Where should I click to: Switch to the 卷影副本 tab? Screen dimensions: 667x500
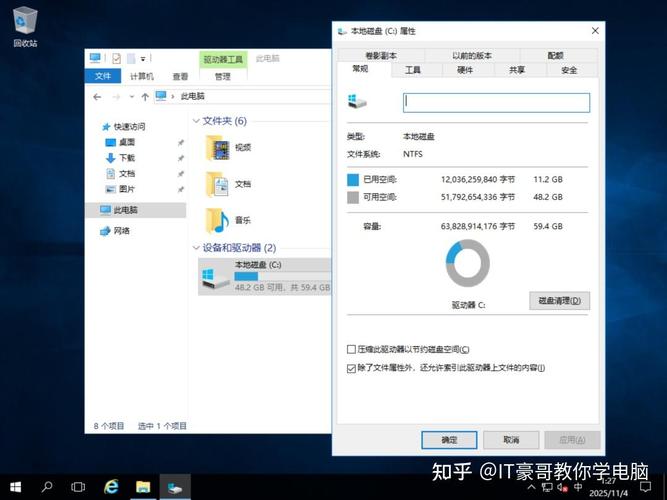tap(381, 55)
